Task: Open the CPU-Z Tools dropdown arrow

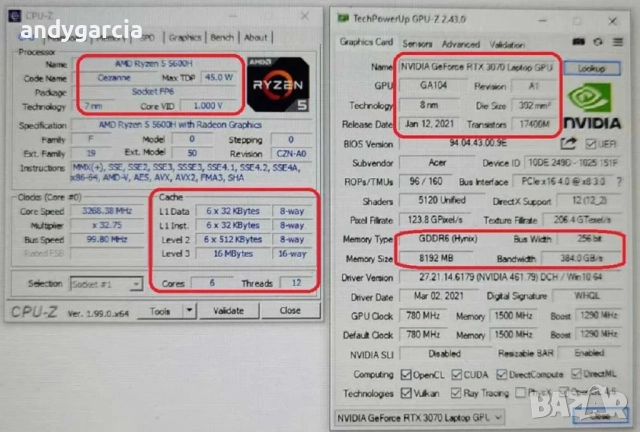Action: click(x=189, y=310)
